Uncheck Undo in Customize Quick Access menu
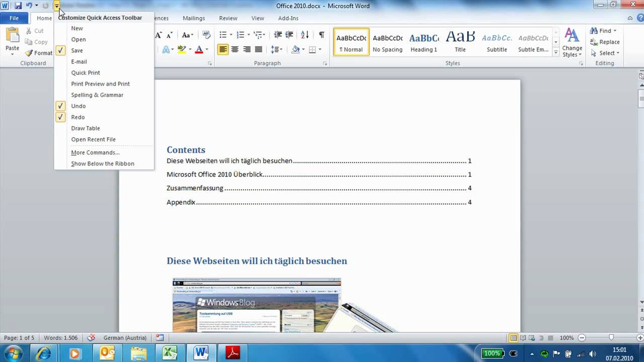This screenshot has height=362, width=644. 60,106
